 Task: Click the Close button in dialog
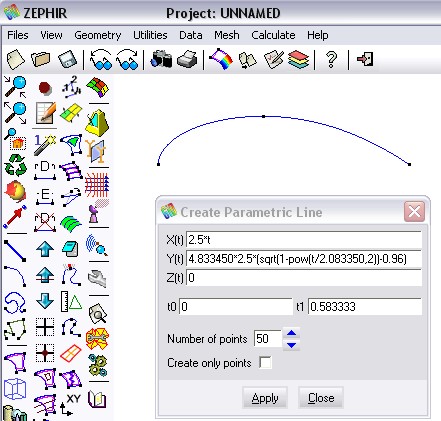(321, 397)
